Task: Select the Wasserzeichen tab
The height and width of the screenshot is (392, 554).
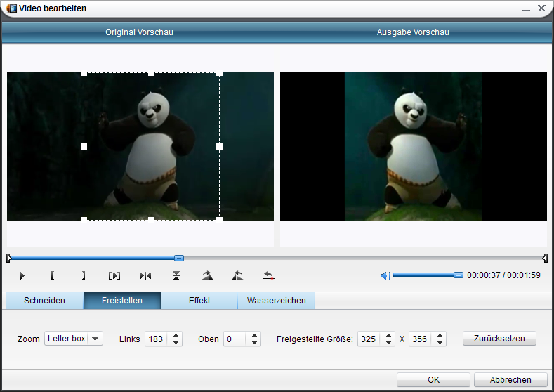Action: (276, 301)
